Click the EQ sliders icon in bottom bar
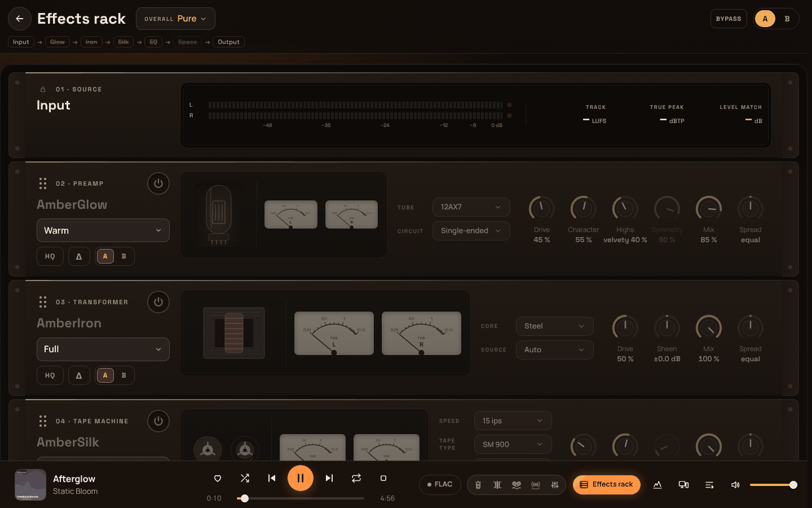Screen dimensions: 812x508 click(x=555, y=485)
